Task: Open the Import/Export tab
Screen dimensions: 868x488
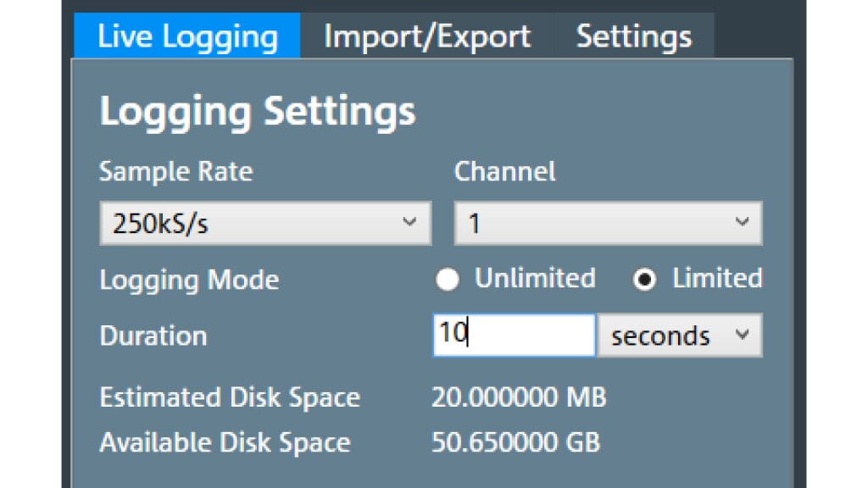Action: (x=427, y=36)
